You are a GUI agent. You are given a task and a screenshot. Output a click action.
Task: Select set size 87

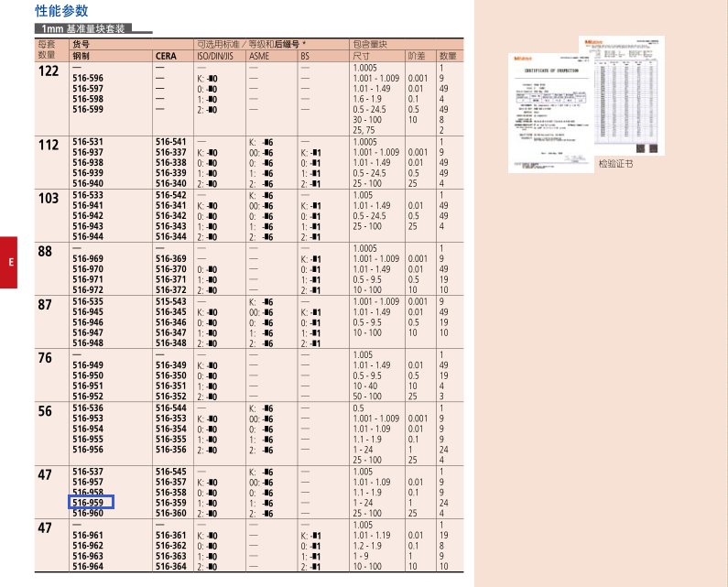(45, 305)
